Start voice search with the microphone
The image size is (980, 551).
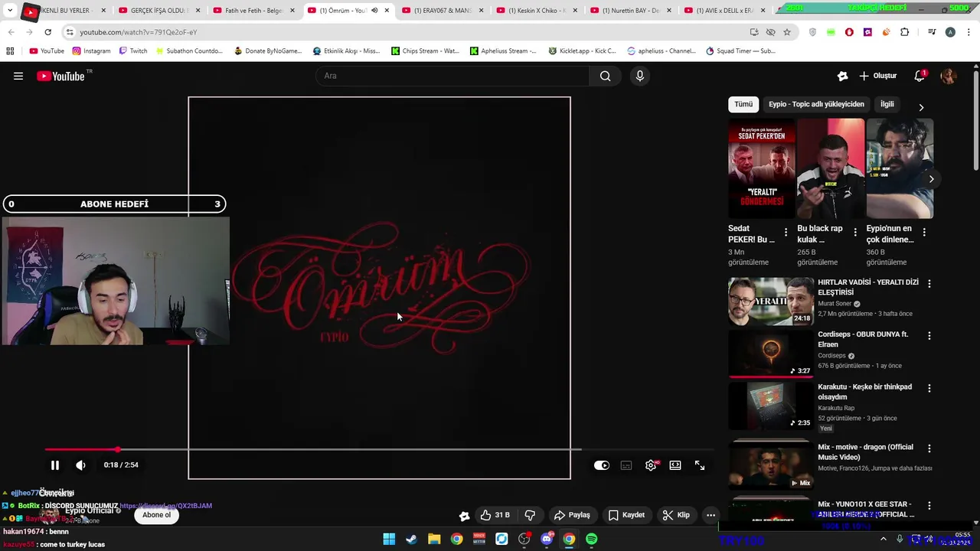(640, 76)
